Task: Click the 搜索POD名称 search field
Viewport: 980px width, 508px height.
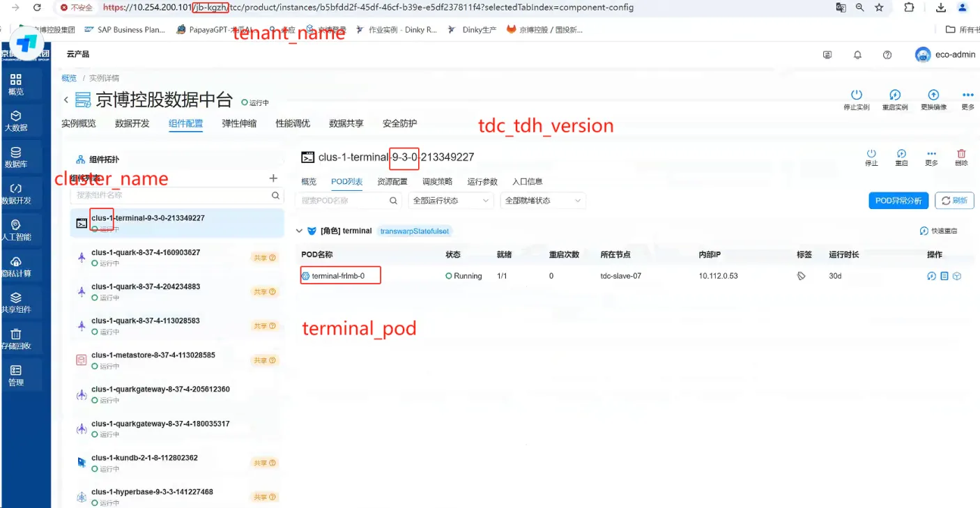Action: pyautogui.click(x=343, y=201)
